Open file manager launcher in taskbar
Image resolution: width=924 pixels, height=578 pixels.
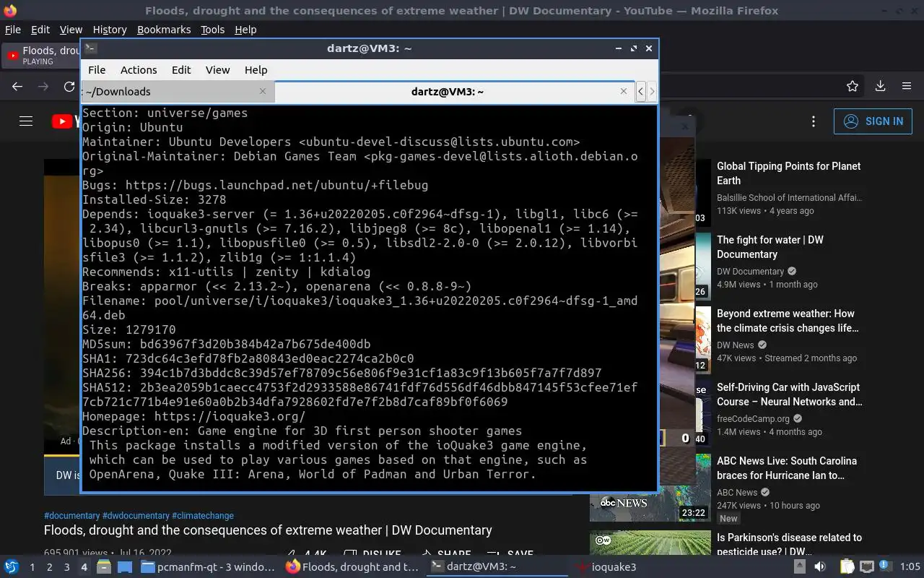(x=103, y=567)
